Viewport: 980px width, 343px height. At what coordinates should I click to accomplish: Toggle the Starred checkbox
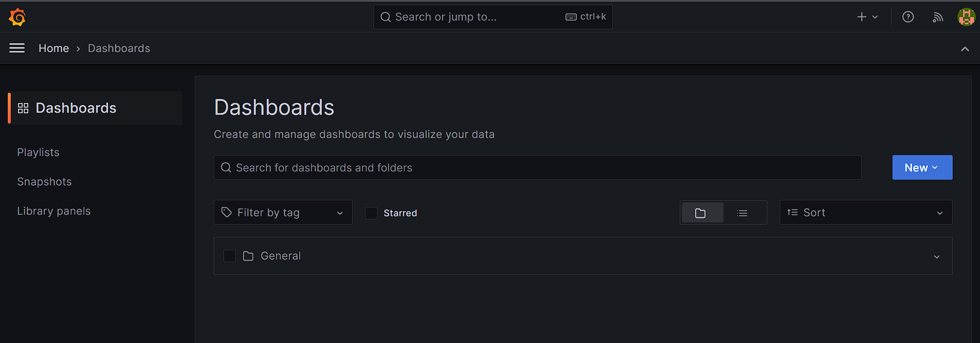371,213
